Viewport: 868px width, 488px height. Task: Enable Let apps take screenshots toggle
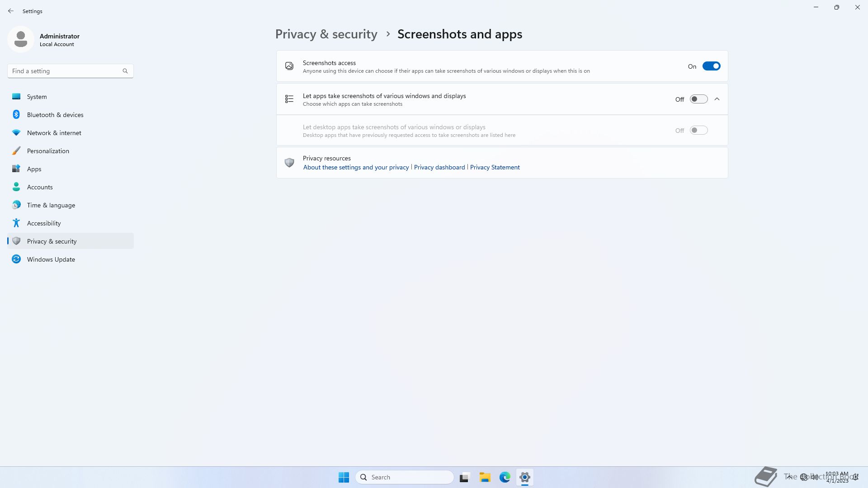(698, 99)
